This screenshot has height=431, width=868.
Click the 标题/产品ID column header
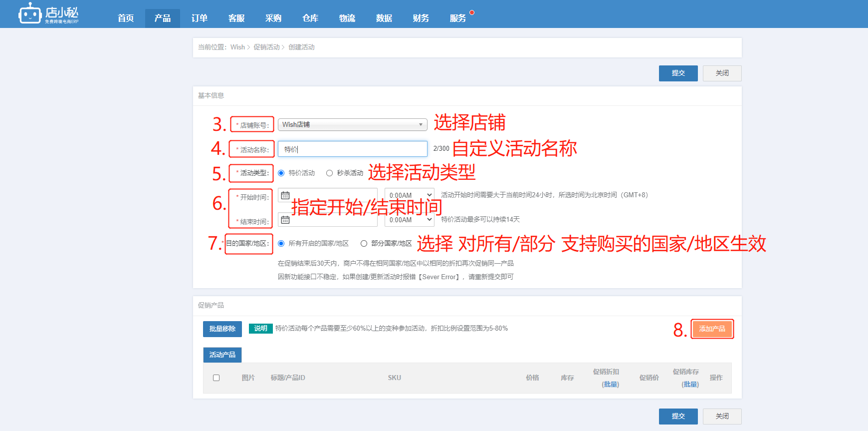288,378
